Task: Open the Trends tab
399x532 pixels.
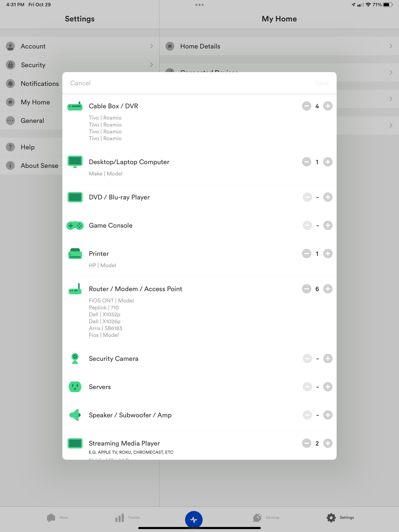Action: click(127, 518)
